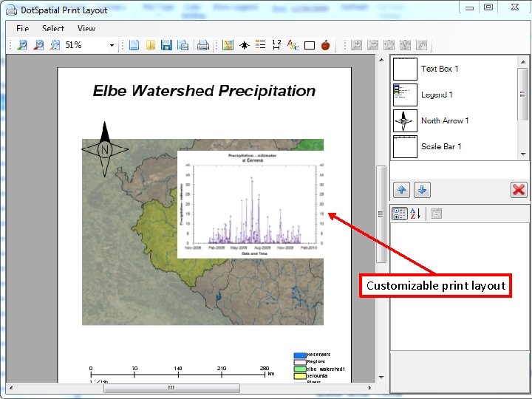Viewport: 532px width, 399px height.
Task: Click horizontal scrollbar left arrow
Action: (11, 388)
